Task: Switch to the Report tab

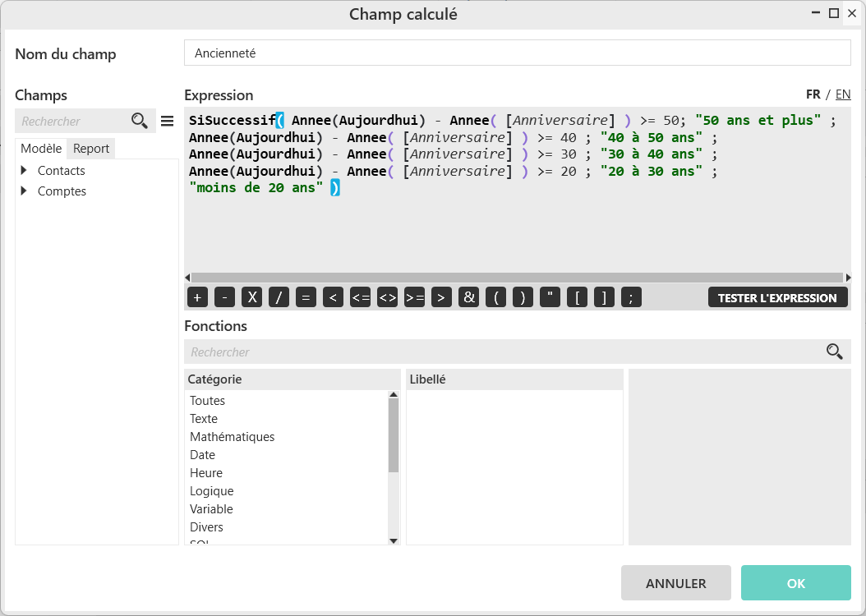Action: pyautogui.click(x=91, y=149)
